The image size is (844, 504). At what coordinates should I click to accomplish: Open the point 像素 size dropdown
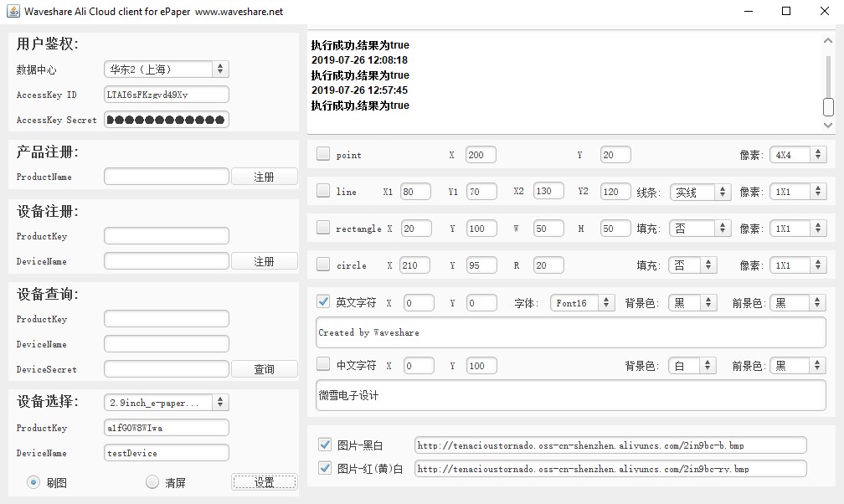coord(798,155)
